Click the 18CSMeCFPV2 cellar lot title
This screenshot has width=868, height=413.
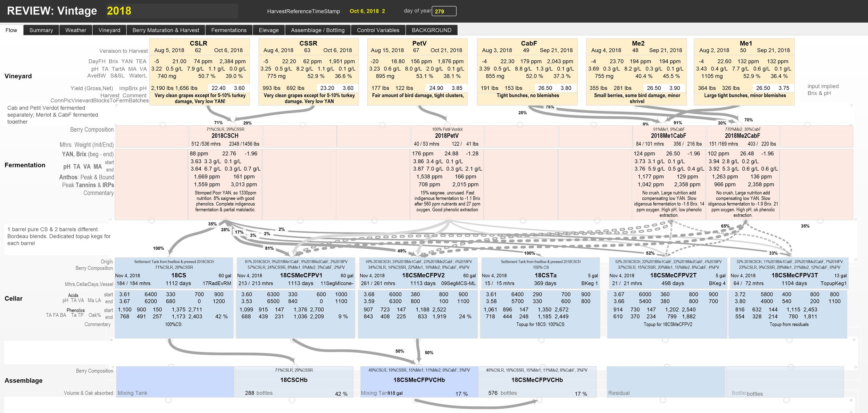[x=423, y=275]
